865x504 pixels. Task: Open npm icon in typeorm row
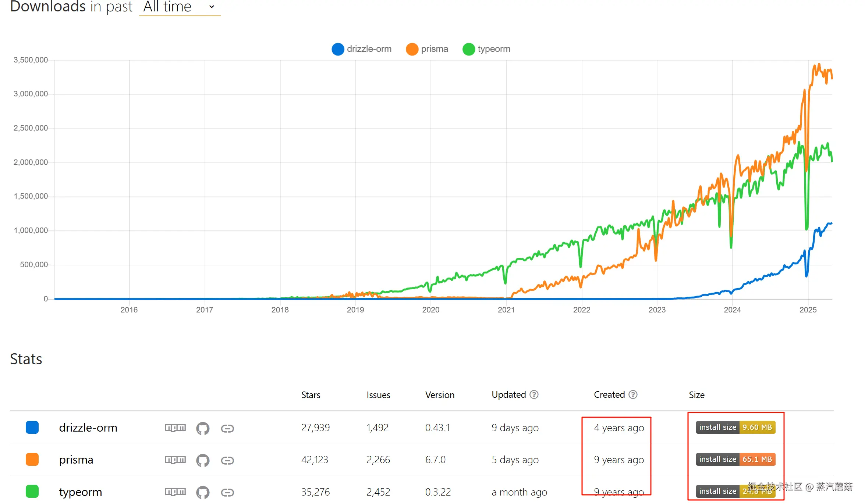(175, 492)
